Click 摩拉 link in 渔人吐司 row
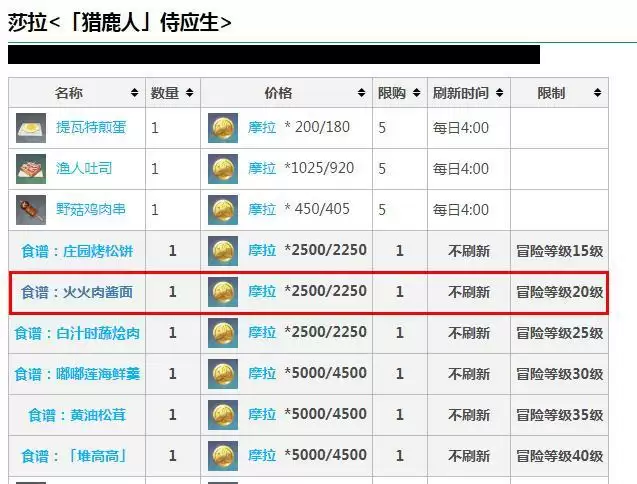This screenshot has width=637, height=484. [262, 168]
